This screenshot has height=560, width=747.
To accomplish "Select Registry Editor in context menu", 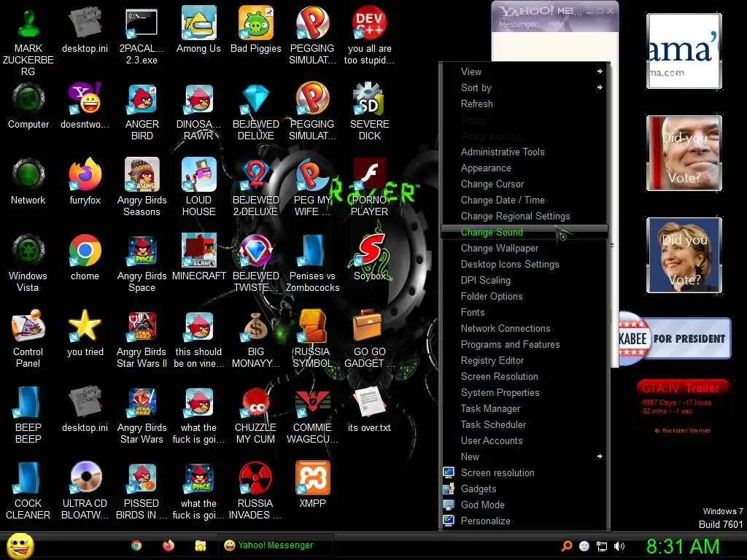I will [x=525, y=360].
